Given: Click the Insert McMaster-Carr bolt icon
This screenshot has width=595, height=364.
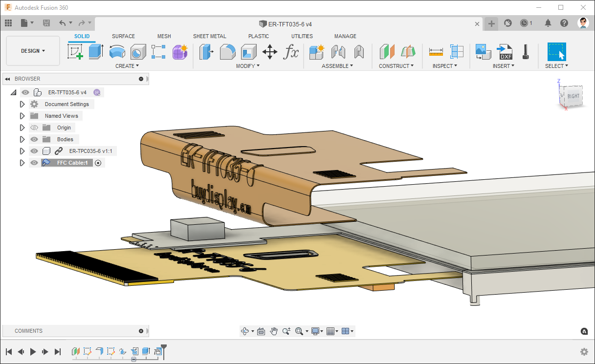Looking at the screenshot, I should pos(525,52).
